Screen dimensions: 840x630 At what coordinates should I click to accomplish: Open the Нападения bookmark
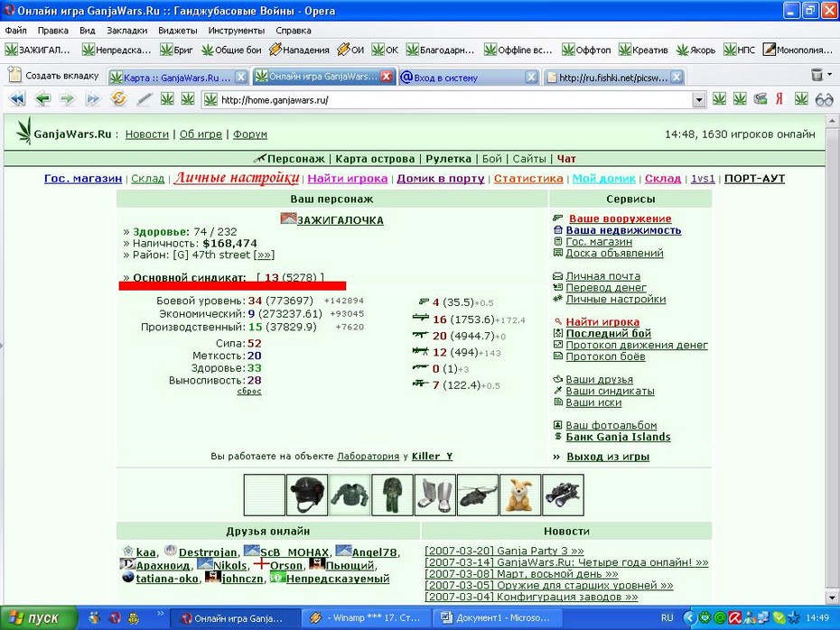click(x=299, y=50)
